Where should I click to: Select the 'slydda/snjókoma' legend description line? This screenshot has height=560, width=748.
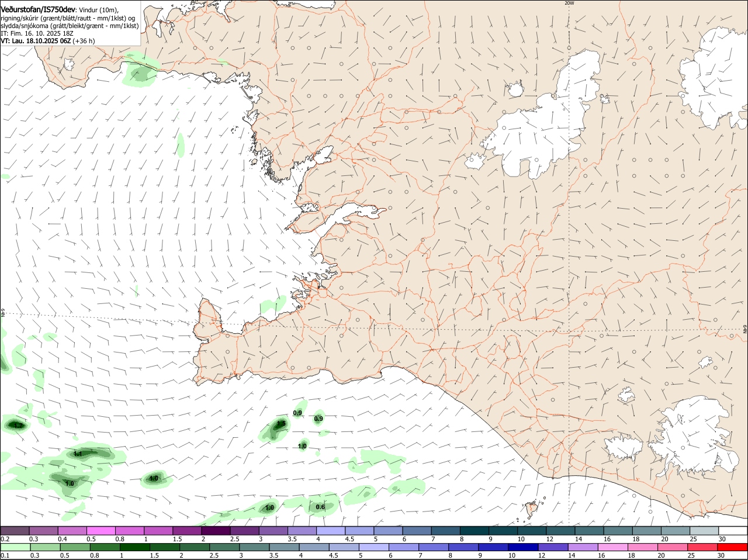(70, 26)
